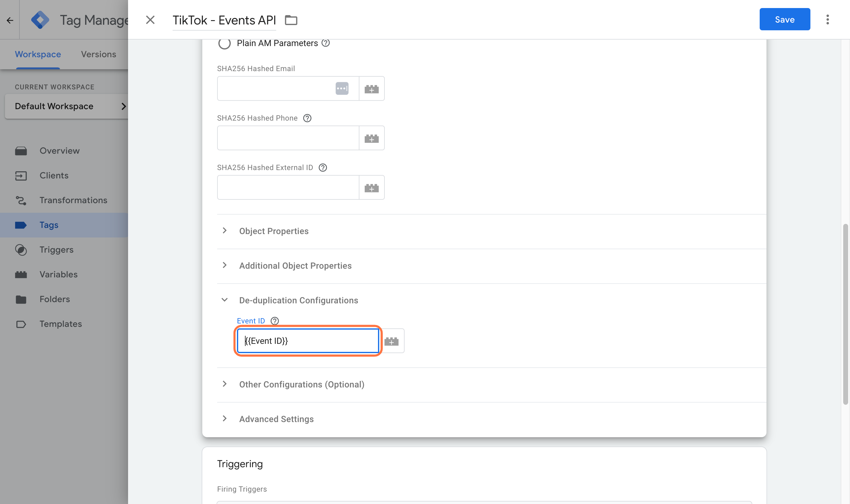Go to Tags in sidebar
Image resolution: width=850 pixels, height=504 pixels.
64,225
